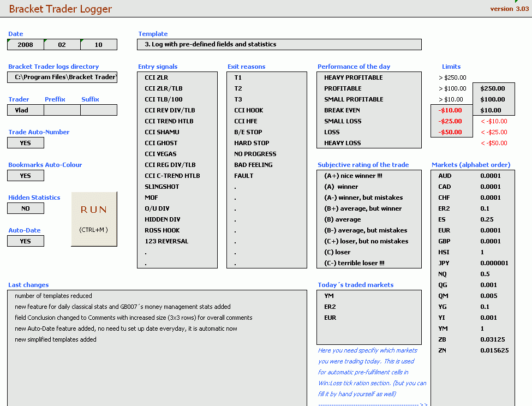Select exit reason BAD FEELING
The height and width of the screenshot is (406, 532).
267,165
